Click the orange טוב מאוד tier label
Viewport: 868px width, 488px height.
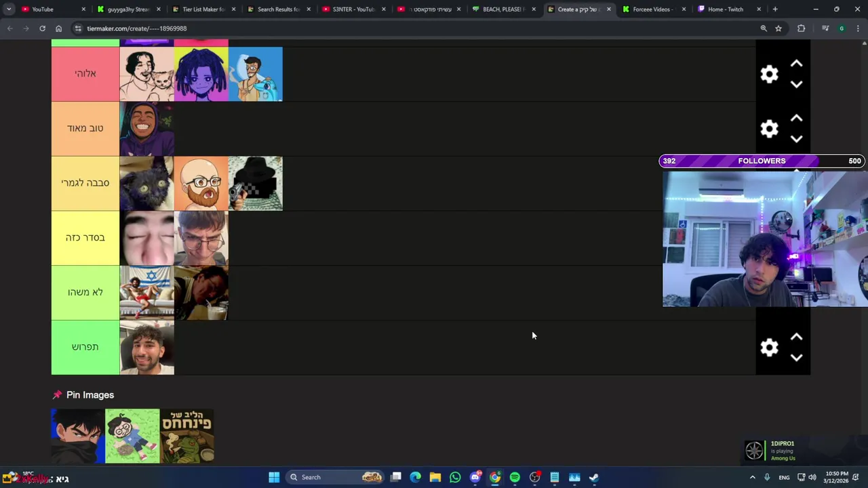pos(85,129)
